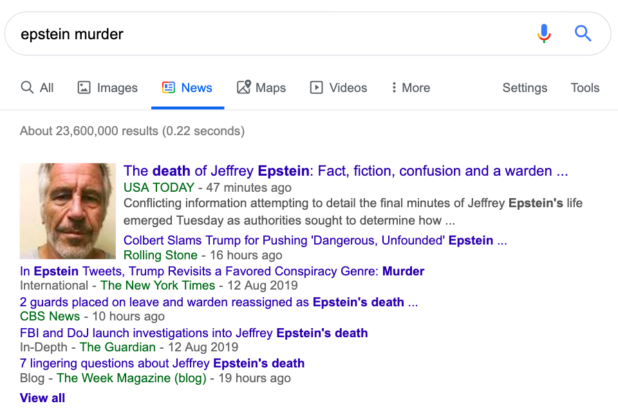
Task: Click the USA TODAY source label
Action: [x=159, y=188]
